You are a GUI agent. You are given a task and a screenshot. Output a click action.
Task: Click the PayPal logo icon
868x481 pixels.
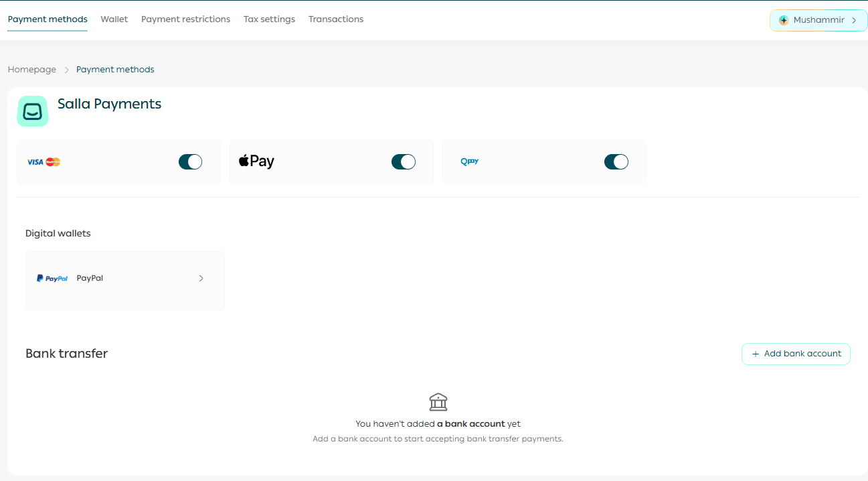(52, 278)
